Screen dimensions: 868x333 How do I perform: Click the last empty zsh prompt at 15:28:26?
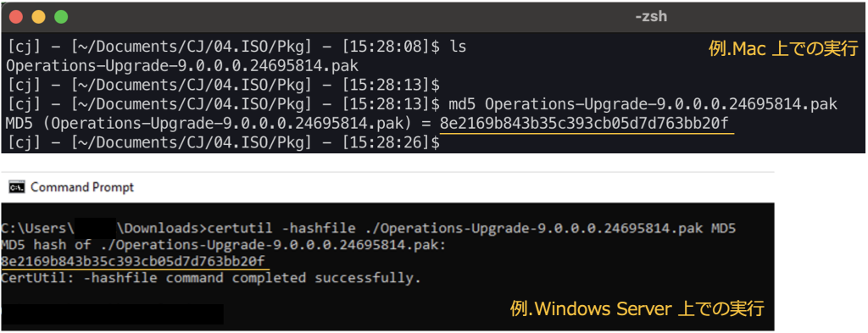[223, 142]
